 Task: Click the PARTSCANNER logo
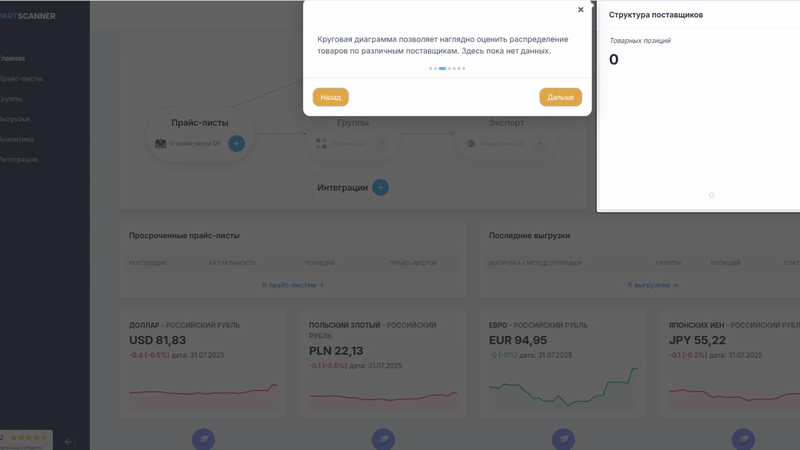28,16
